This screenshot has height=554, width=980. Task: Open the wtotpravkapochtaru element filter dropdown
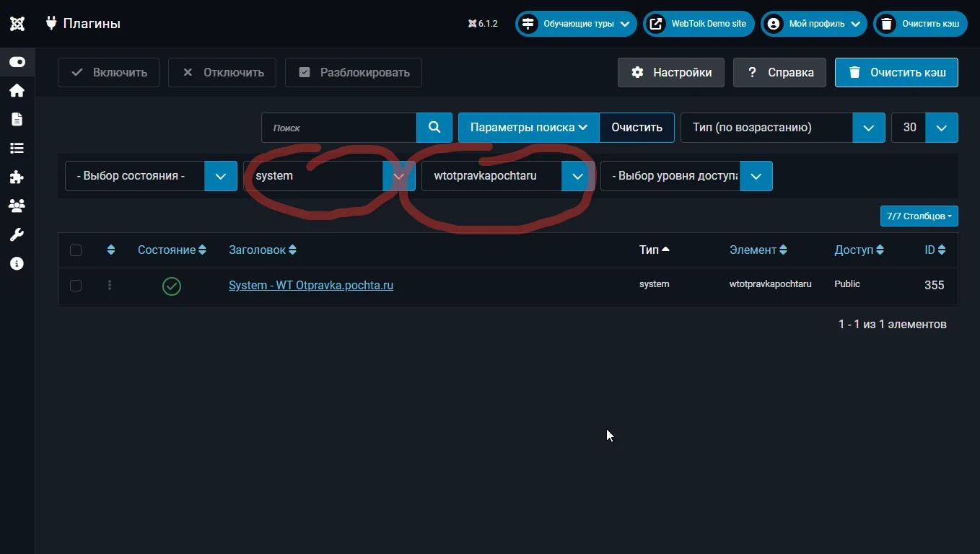(508, 176)
